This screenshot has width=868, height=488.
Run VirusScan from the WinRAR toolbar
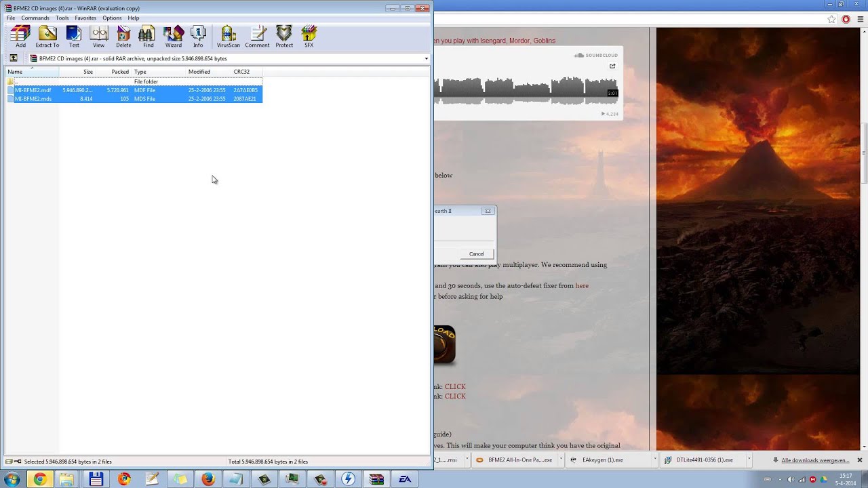[x=229, y=37]
